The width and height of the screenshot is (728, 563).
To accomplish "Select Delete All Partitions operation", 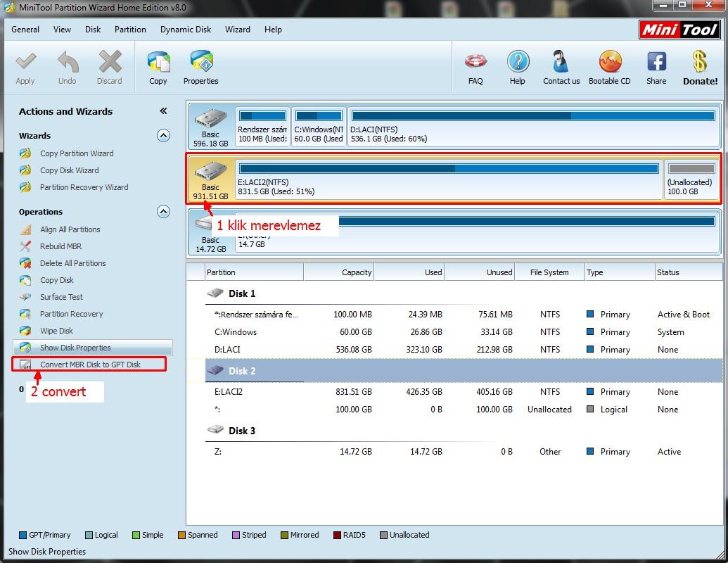I will click(73, 263).
